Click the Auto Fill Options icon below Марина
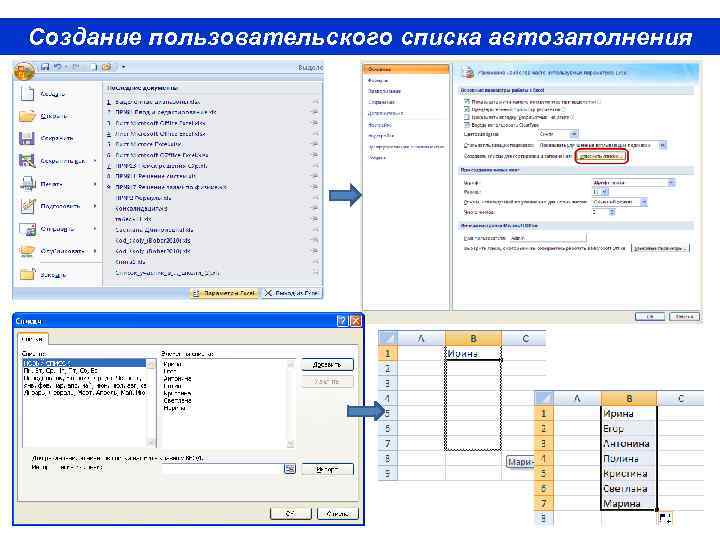Viewport: 720px width, 540px height. (665, 518)
